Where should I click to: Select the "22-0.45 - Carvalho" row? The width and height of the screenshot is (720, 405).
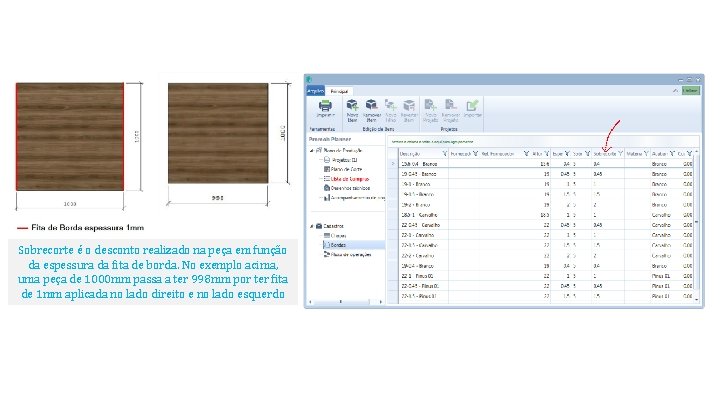pos(546,225)
